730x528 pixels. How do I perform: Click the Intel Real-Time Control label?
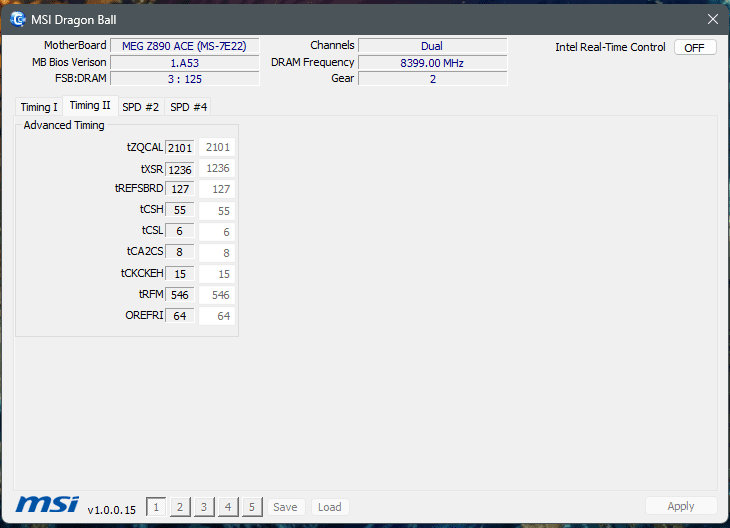tap(610, 47)
